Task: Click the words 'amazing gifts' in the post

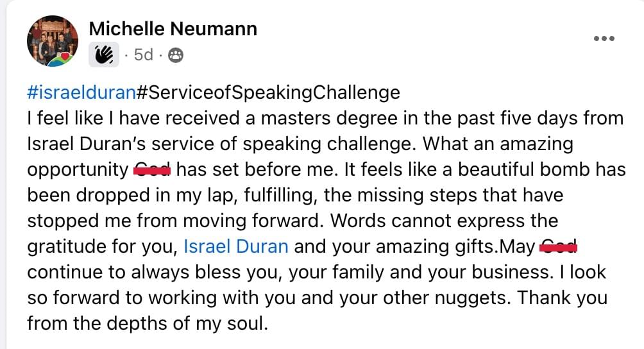Action: (x=434, y=246)
